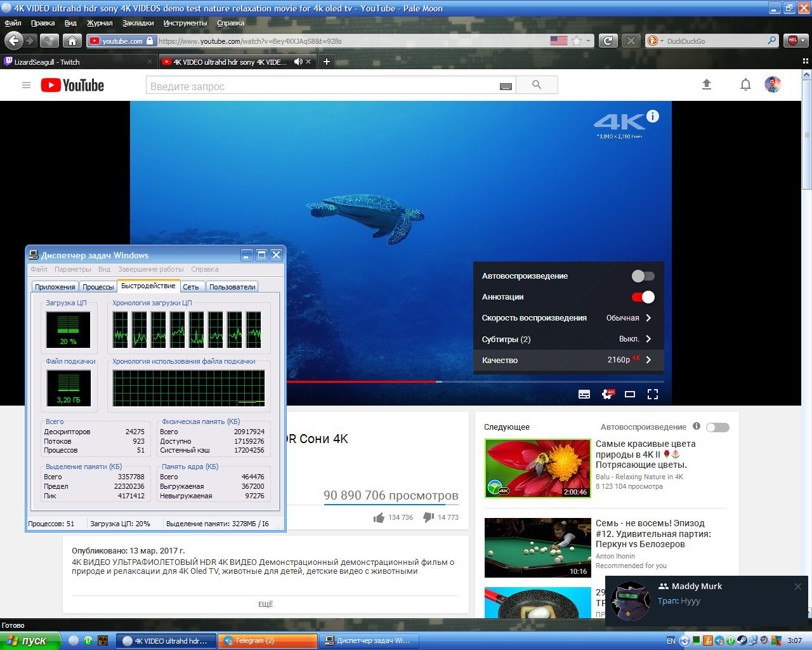
Task: Click the YouTube search magnifier button
Action: point(537,85)
